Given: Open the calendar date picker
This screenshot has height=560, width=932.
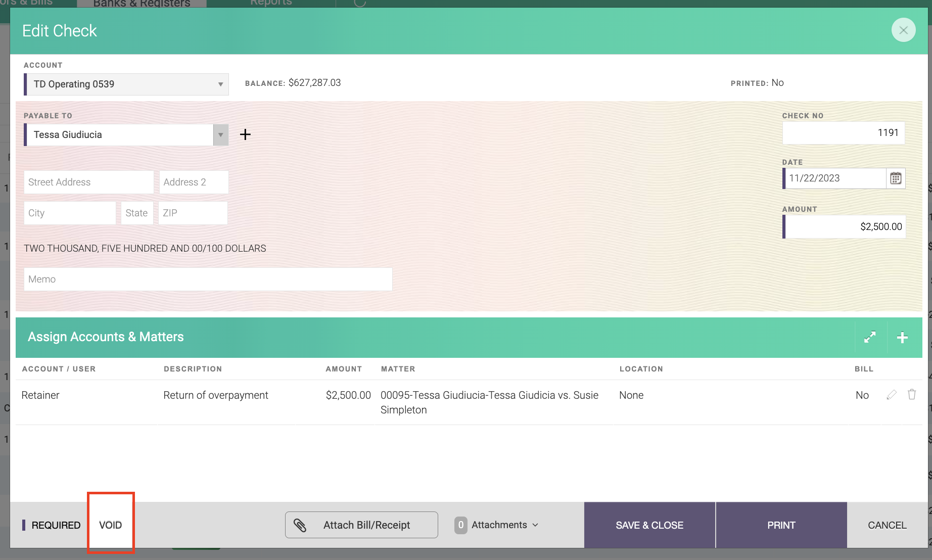Looking at the screenshot, I should tap(896, 178).
